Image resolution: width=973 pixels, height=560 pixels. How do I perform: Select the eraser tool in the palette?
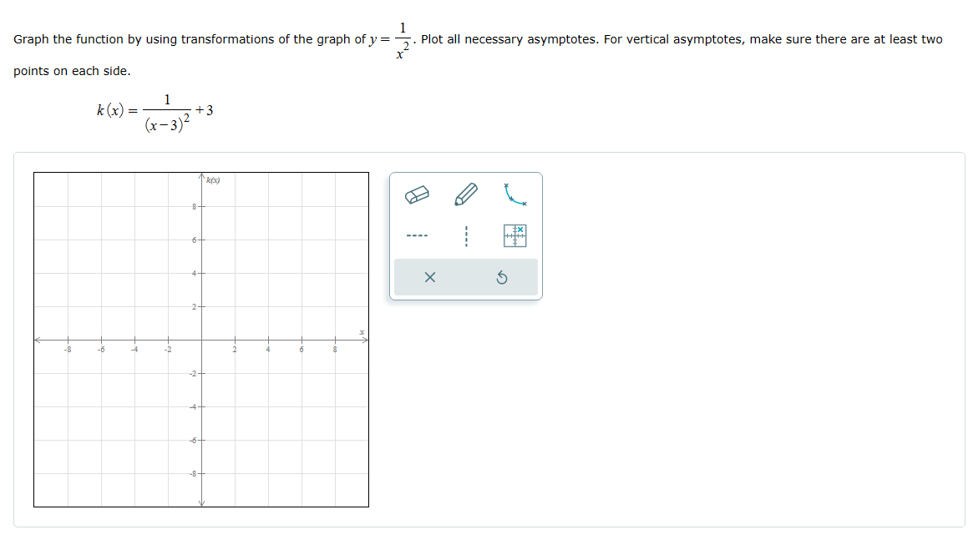[416, 194]
